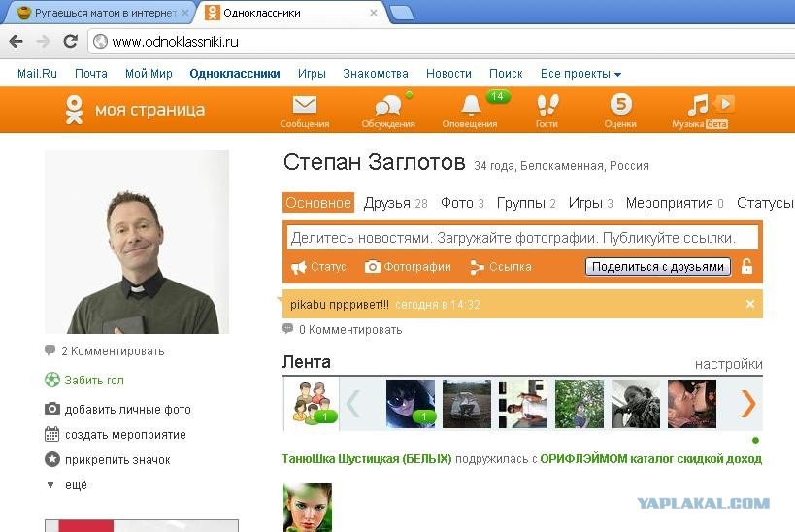Open Лента thumbnail of girl in sunglasses

411,404
